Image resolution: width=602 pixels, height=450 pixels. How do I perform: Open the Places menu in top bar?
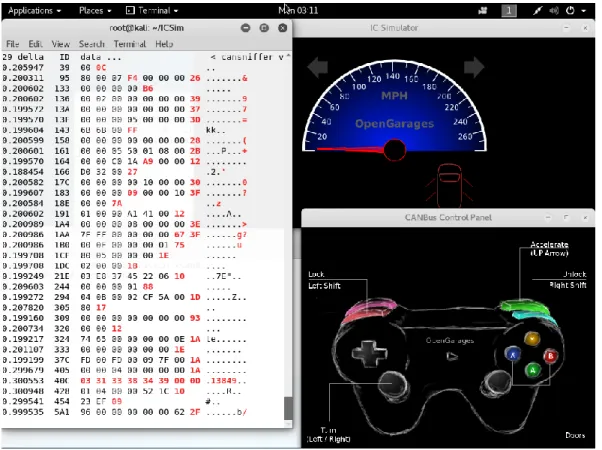(x=95, y=10)
